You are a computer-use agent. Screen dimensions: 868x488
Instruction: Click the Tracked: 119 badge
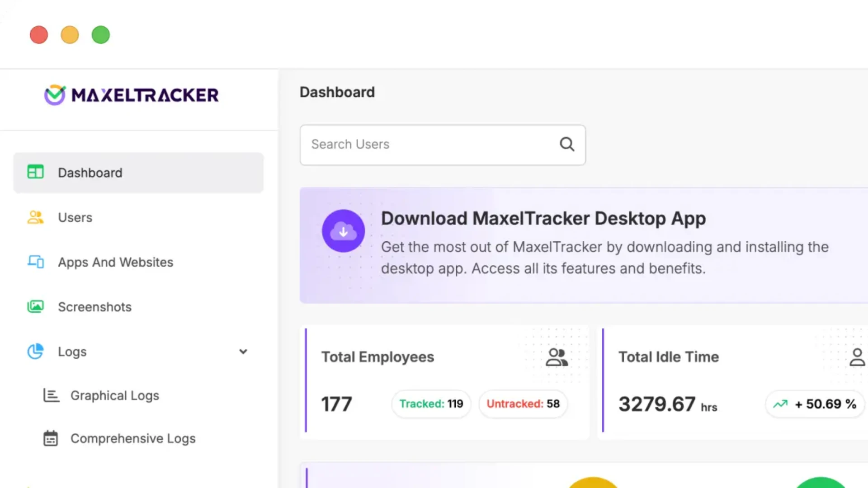point(431,404)
